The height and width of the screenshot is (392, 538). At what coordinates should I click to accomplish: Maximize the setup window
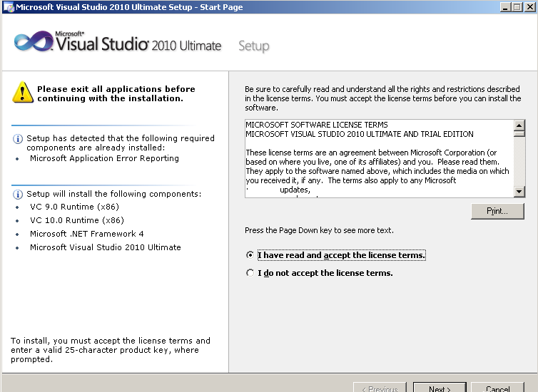point(517,7)
